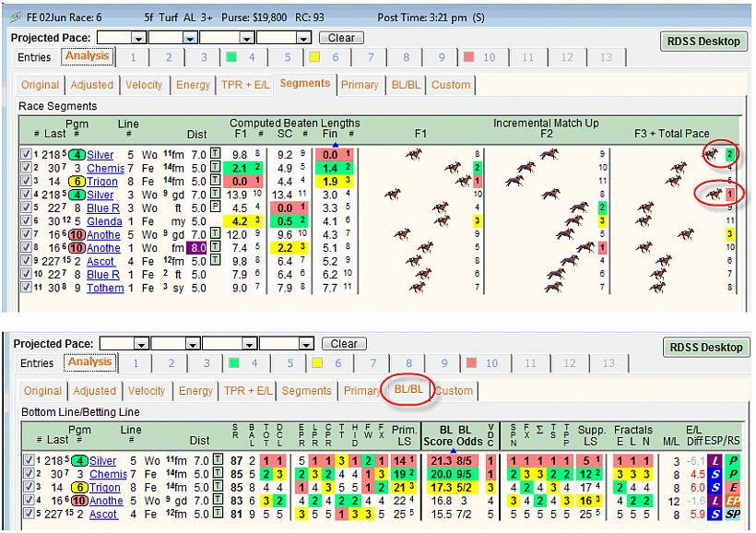
Task: Select the Entries tab in the lower panel
Action: (37, 363)
